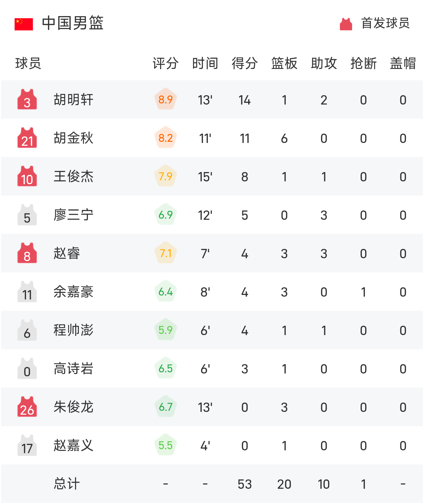Click player name 余嘉豪
Image resolution: width=424 pixels, height=504 pixels.
[73, 292]
